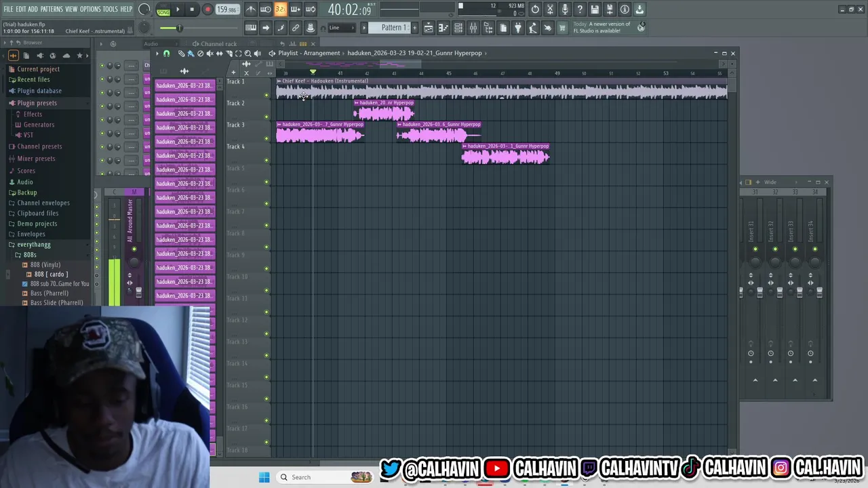Open the project picker icon
868x488 pixels.
503,28
